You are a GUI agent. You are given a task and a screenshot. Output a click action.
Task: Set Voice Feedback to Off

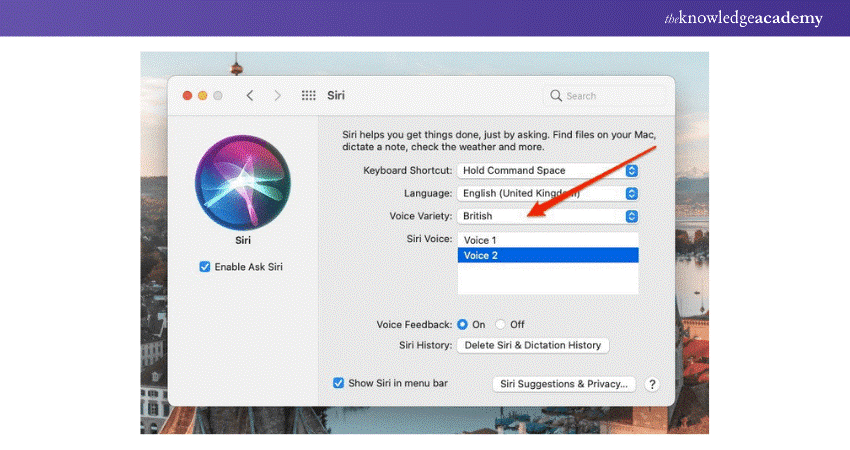[500, 325]
